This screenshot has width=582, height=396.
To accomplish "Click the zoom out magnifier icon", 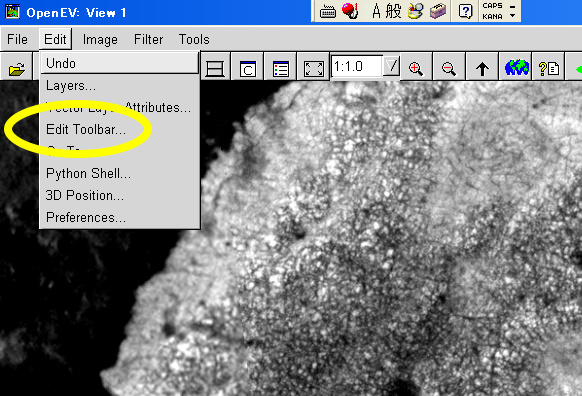I will click(449, 68).
